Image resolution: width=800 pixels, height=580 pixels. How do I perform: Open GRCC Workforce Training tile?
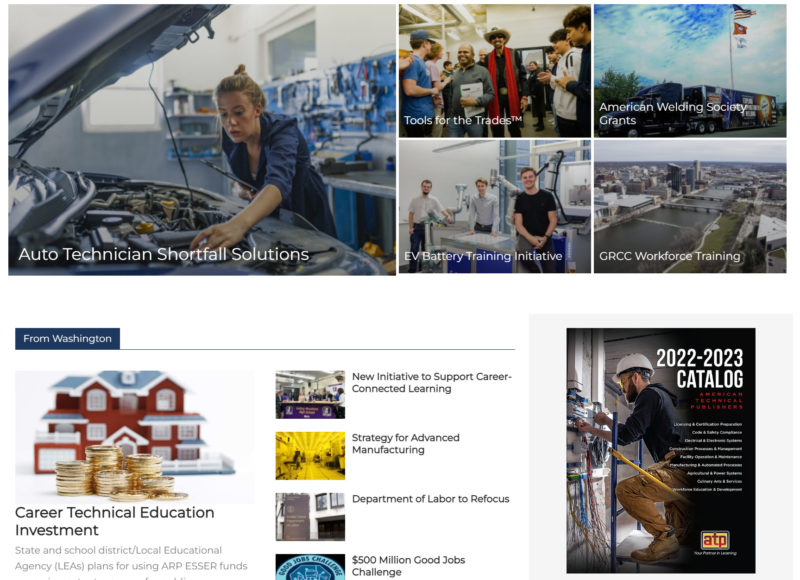[x=690, y=207]
